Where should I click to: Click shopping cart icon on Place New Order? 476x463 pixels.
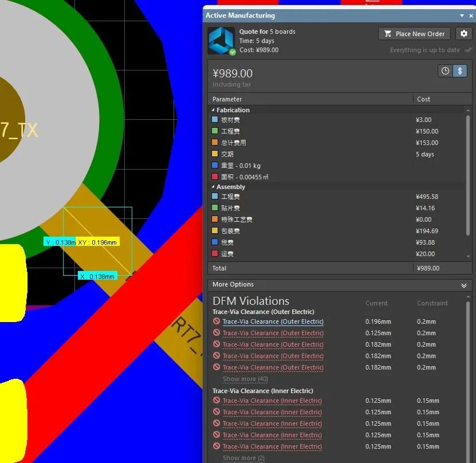(x=388, y=34)
